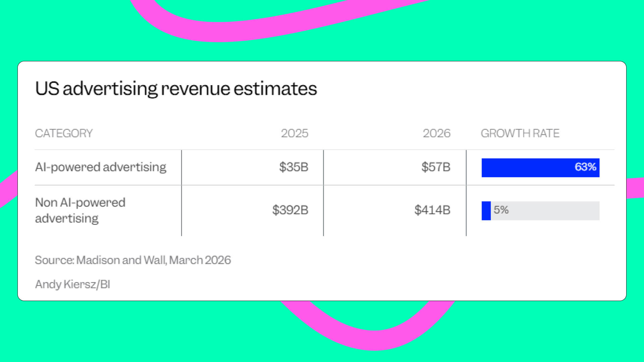Click the Source: Madison and Wall text
This screenshot has height=362, width=644.
pos(133,260)
